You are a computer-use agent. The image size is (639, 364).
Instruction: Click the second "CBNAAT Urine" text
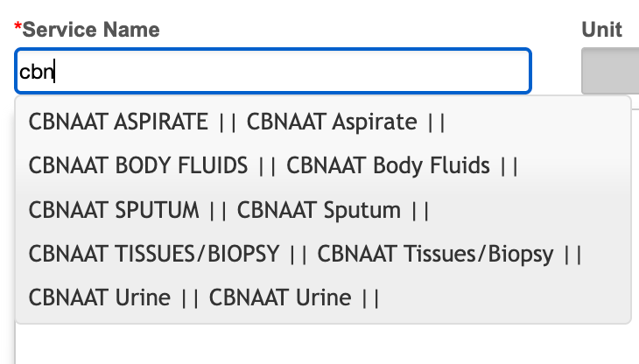(x=280, y=297)
